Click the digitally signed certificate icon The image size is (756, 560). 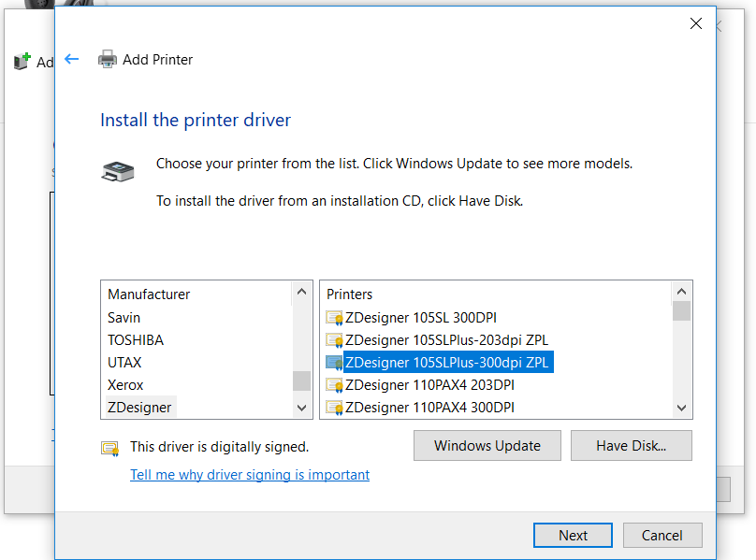109,448
